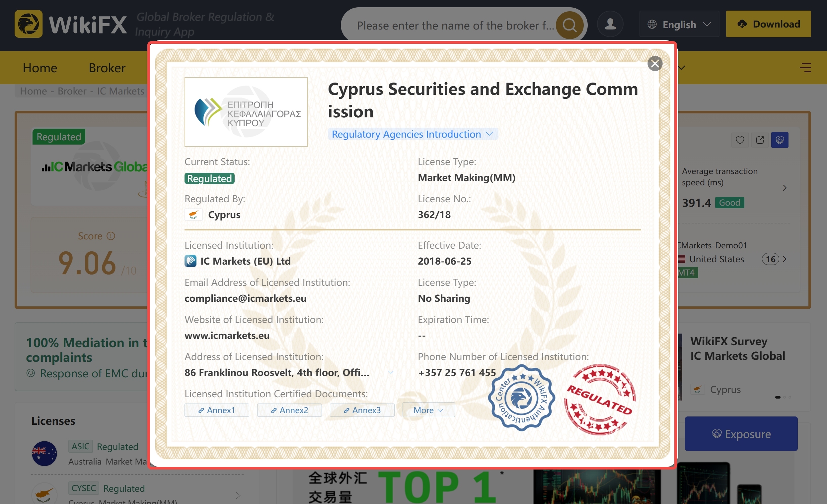This screenshot has width=827, height=504.
Task: Open the English language dropdown
Action: (x=679, y=24)
